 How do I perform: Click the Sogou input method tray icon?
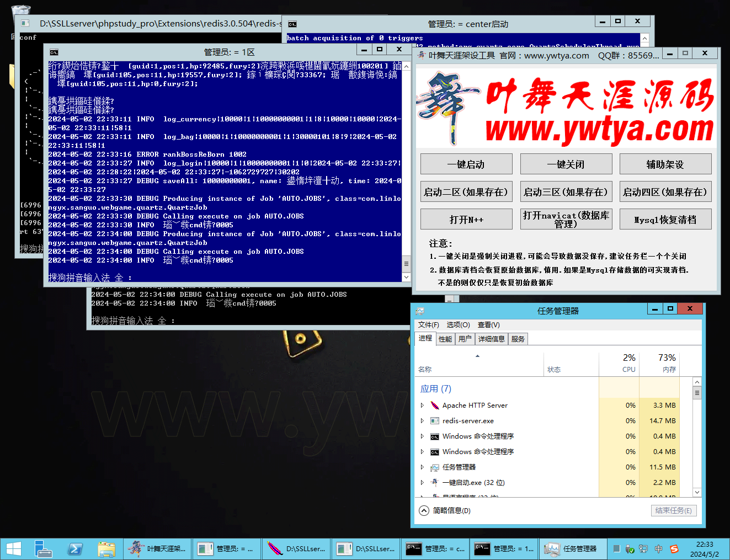point(674,549)
